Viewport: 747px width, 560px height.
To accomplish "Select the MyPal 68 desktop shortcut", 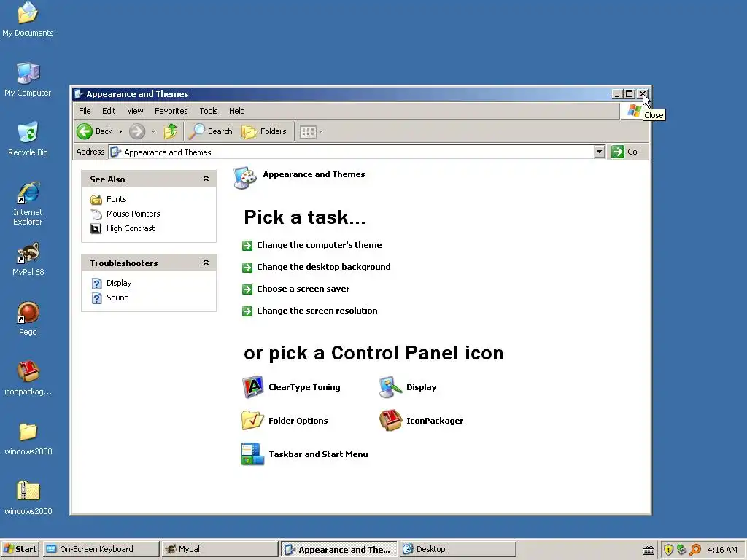I will coord(28,252).
